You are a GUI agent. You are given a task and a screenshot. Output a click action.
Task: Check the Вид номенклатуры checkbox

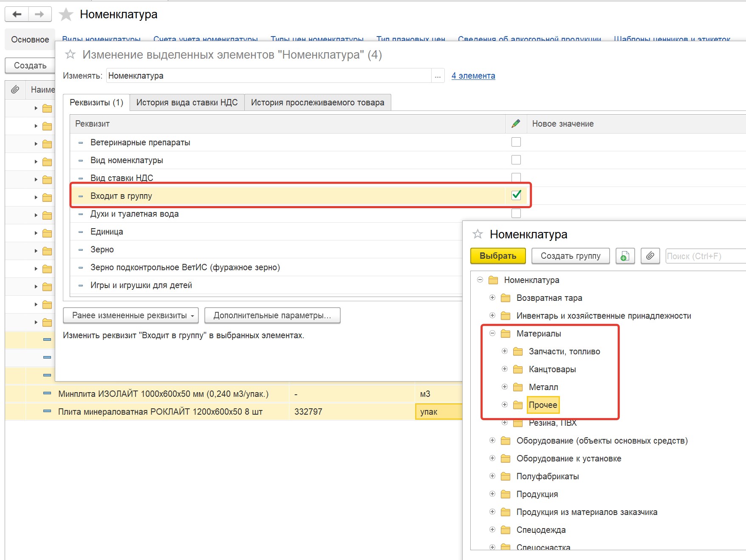[516, 160]
